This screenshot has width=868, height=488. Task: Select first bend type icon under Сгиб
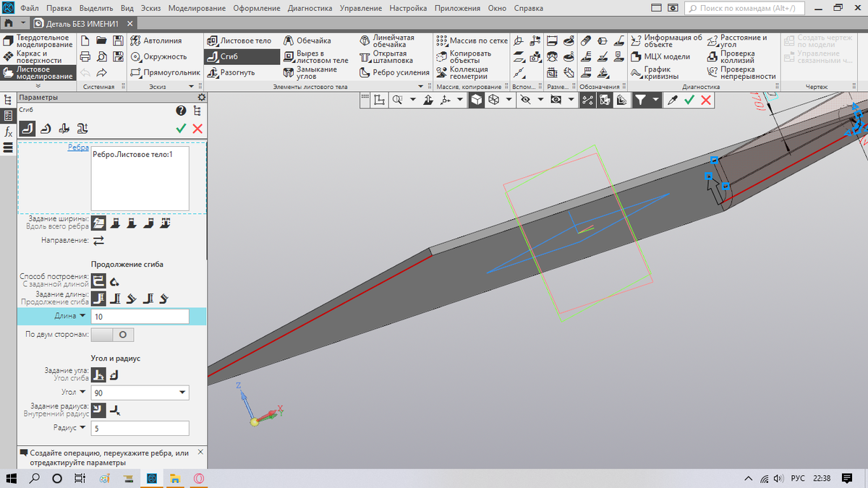(x=27, y=128)
